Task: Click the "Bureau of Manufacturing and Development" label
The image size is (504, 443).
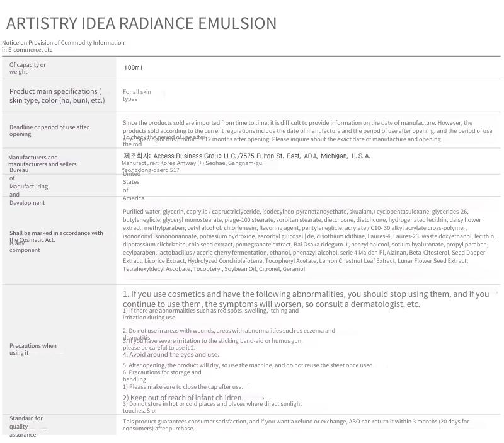Action: [28, 187]
